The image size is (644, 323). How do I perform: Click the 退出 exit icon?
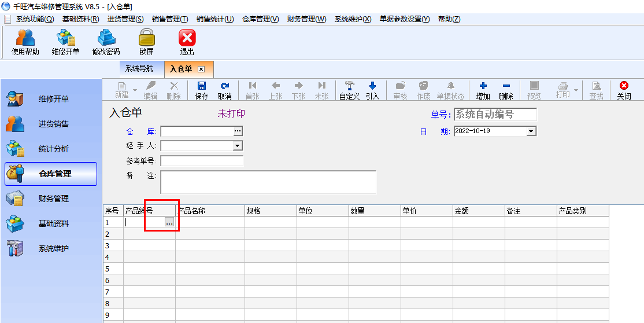click(x=187, y=42)
